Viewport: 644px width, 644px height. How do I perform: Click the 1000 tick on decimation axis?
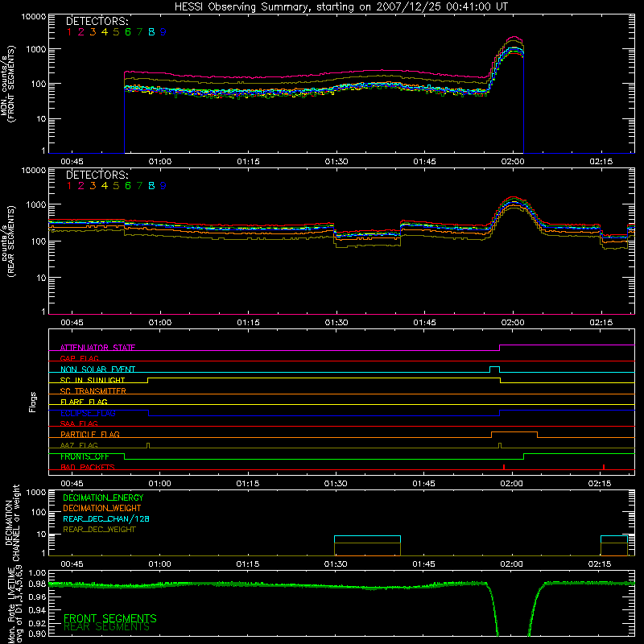tap(36, 492)
